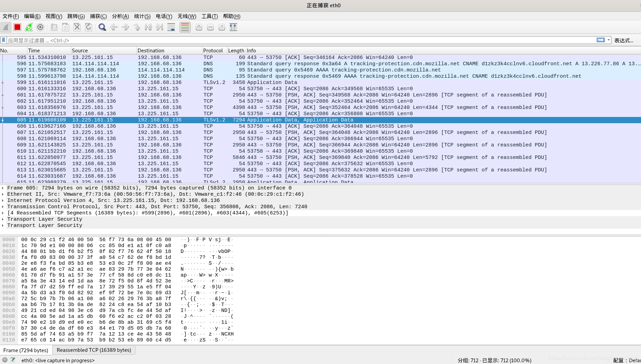
Task: Select packet 611 with Length 5846
Action: (x=320, y=158)
